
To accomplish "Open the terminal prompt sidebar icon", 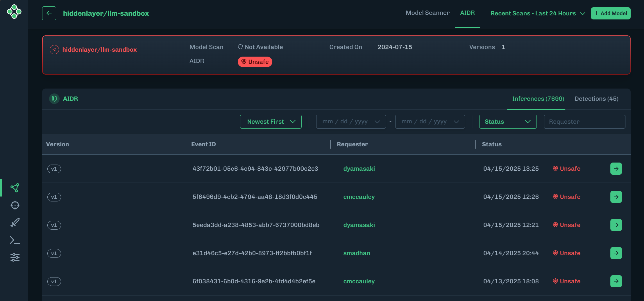I will 15,240.
